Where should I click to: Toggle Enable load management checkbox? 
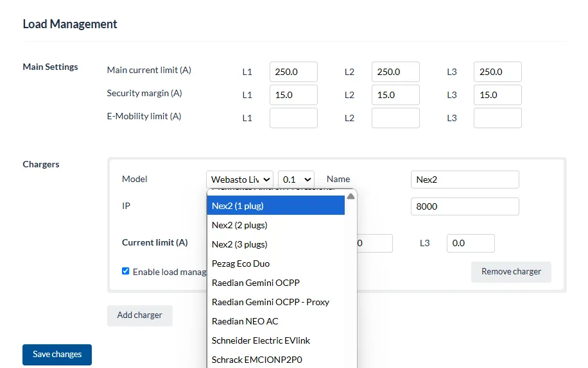pos(126,271)
